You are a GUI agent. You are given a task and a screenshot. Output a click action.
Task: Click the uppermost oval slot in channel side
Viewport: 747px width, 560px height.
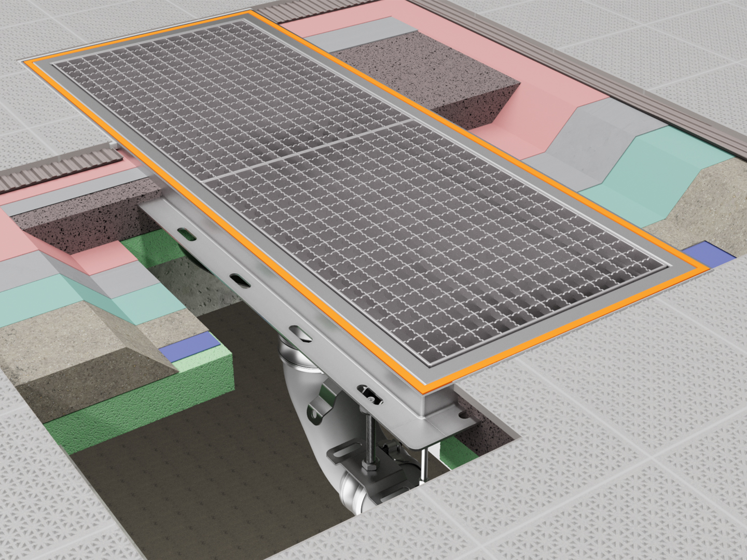click(188, 234)
